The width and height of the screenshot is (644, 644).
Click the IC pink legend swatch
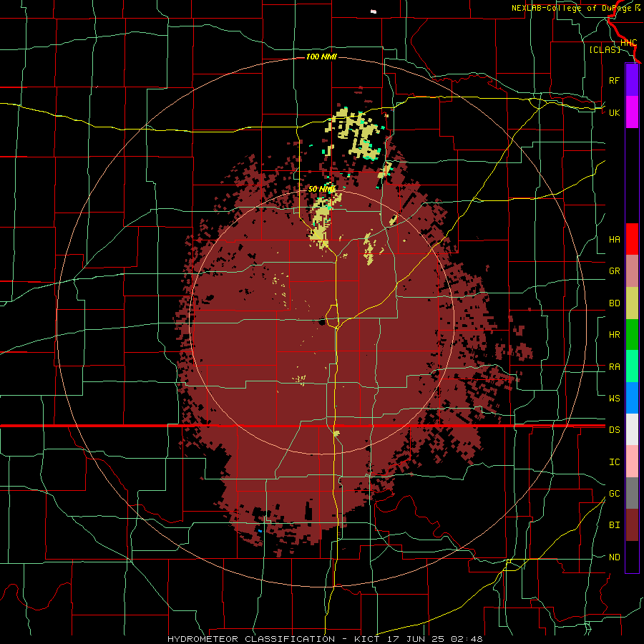point(632,462)
